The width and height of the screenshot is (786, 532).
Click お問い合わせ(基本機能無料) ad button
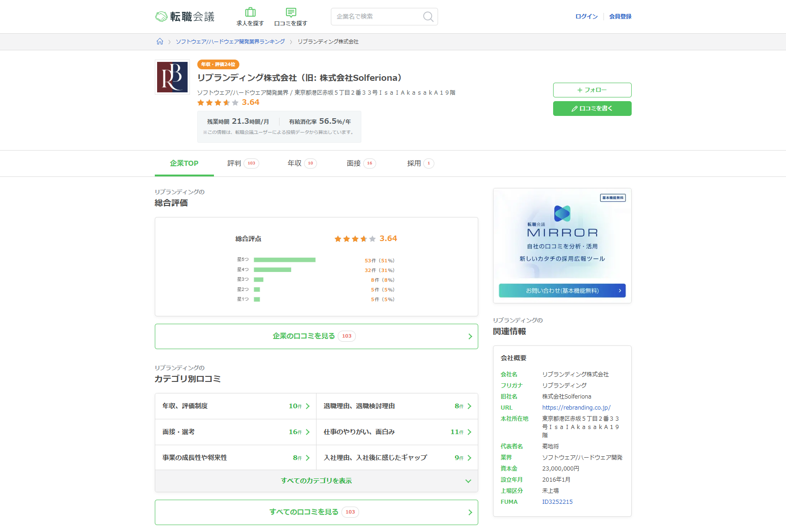[x=562, y=290]
